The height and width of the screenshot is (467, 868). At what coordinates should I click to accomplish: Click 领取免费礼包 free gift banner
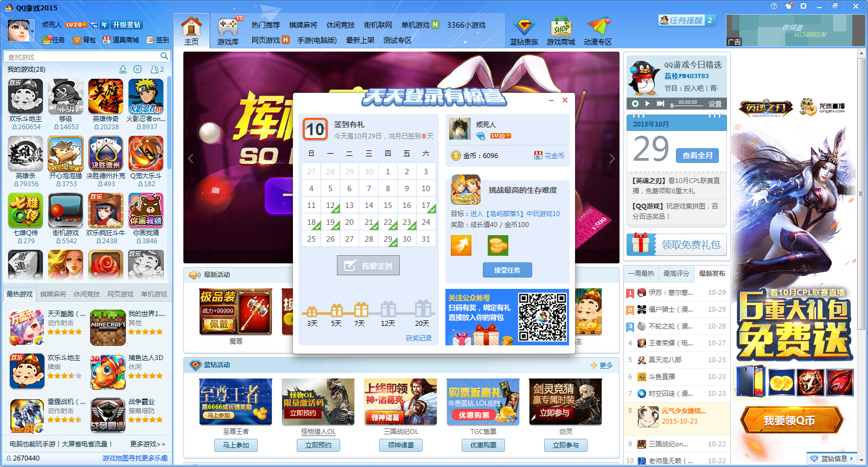[x=676, y=244]
